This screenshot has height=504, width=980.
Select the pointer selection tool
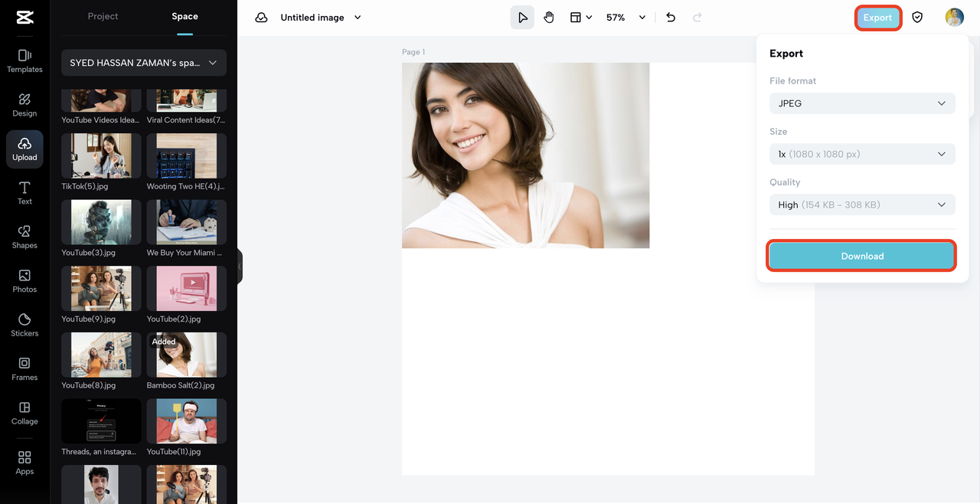pos(522,18)
